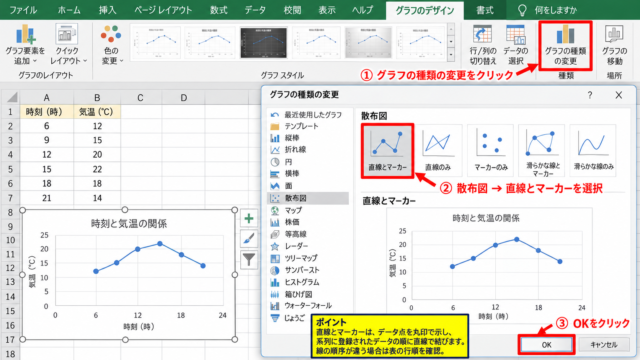Open the 校閲 tab
Viewport: 640px width, 360px height.
click(x=292, y=10)
